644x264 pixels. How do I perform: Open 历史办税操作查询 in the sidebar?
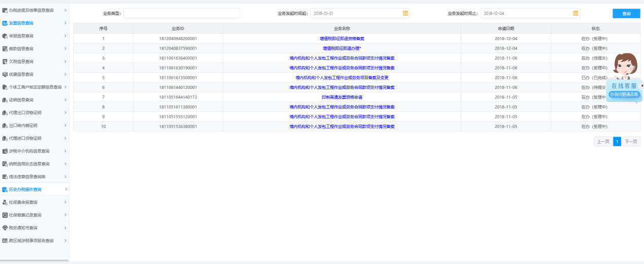[25, 189]
